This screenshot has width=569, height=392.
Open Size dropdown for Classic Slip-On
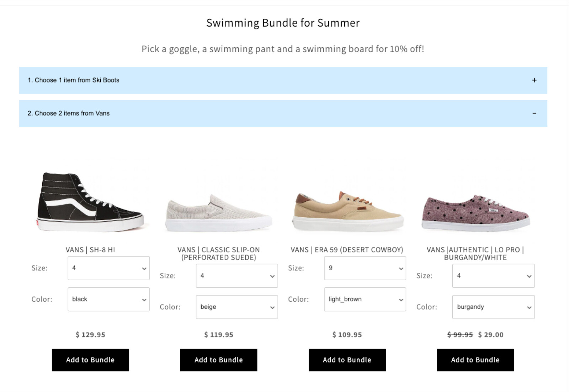236,276
